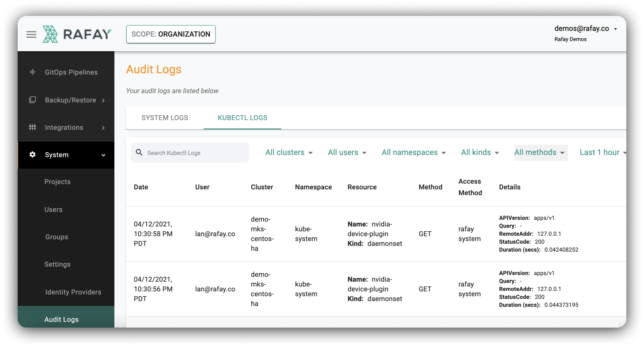The height and width of the screenshot is (347, 644).
Task: Select the GitOps Pipelines waveform icon
Action: 33,72
